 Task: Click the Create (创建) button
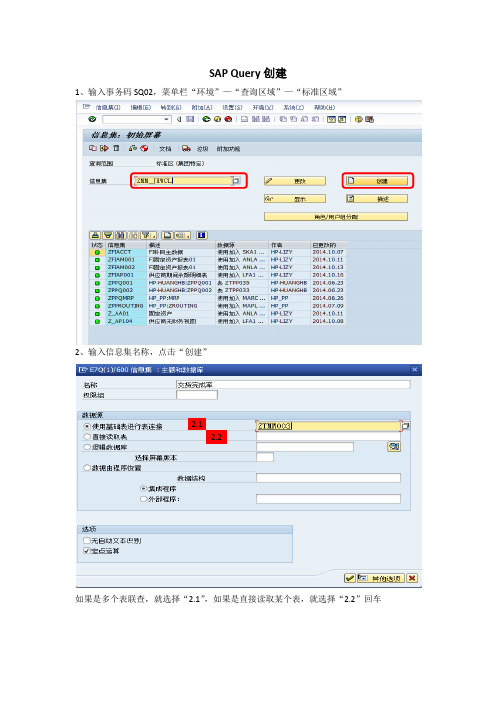pos(377,181)
